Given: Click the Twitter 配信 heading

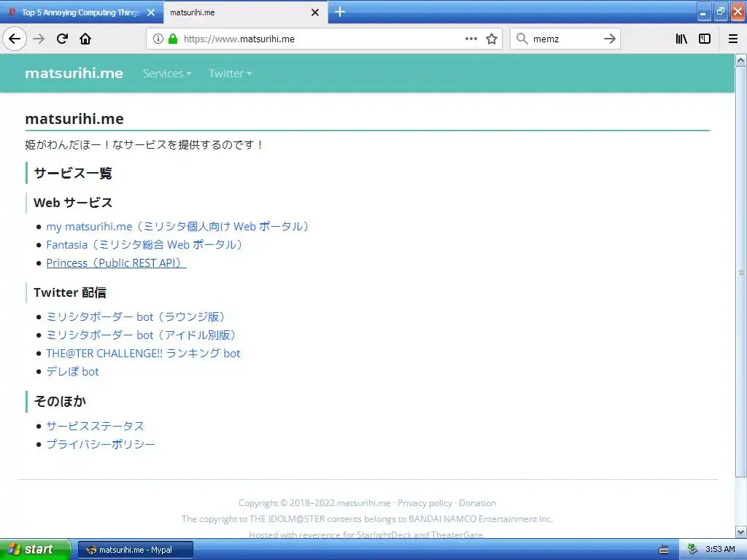Looking at the screenshot, I should (x=70, y=292).
